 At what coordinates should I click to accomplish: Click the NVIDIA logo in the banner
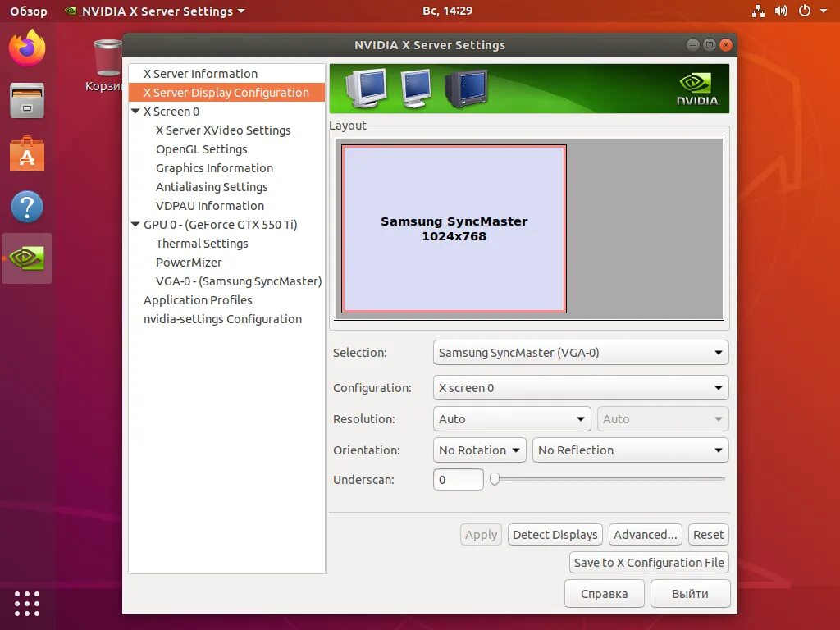point(696,89)
